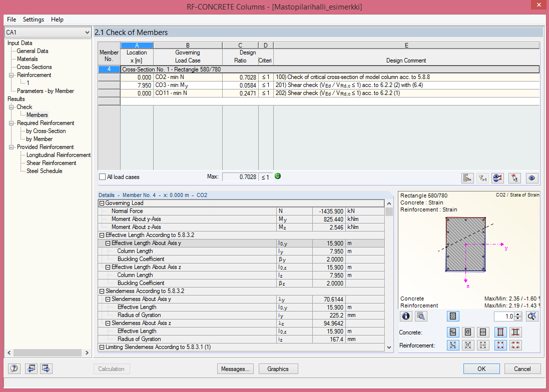Toggle reinforcement values x.xx icon
549x392 pixels.
(x=483, y=345)
